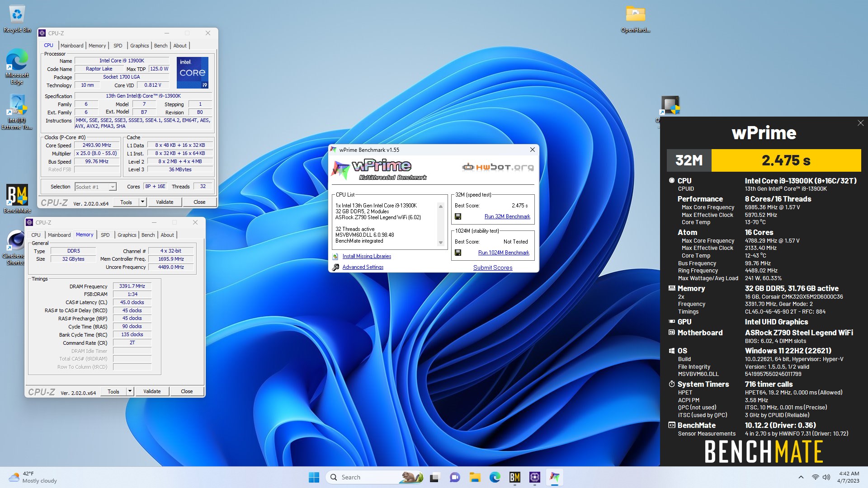Click CAS# Latency value 45.0 clocks
The image size is (868, 488).
(132, 302)
